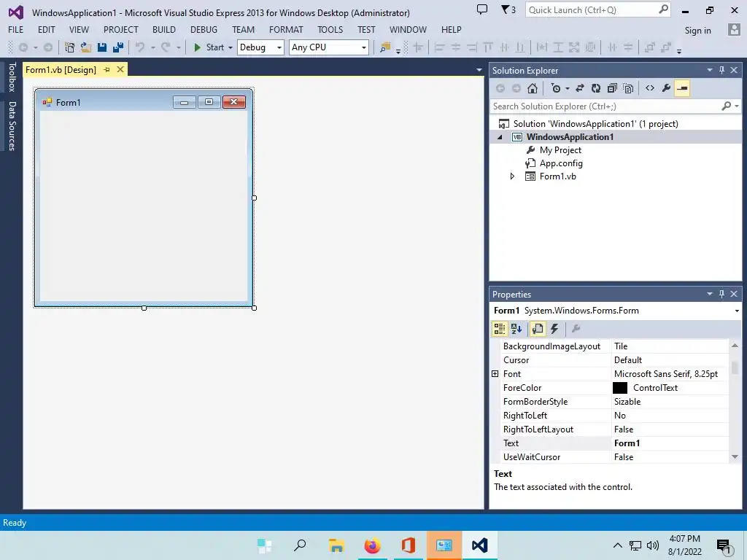Open the notifications flag icon

pos(508,9)
